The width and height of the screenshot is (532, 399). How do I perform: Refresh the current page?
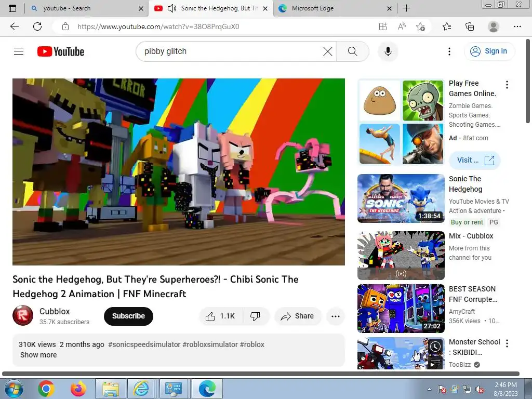[37, 26]
